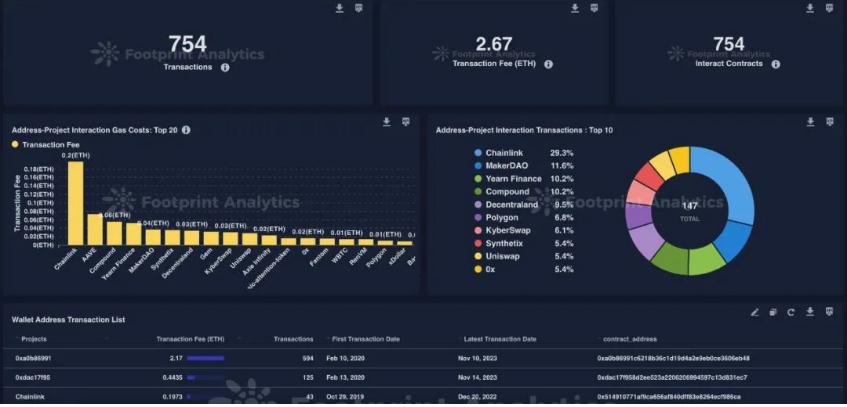The image size is (847, 407).
Task: Show info for Interact Contracts
Action: [776, 64]
